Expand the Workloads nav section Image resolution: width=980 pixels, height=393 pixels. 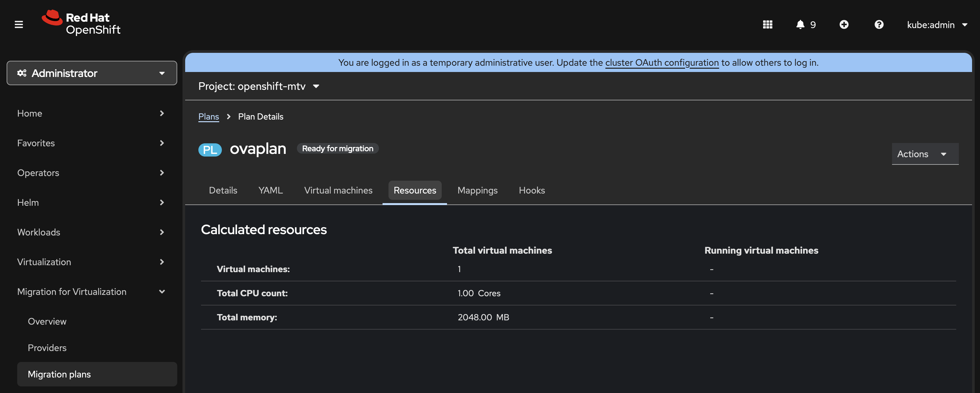[91, 232]
